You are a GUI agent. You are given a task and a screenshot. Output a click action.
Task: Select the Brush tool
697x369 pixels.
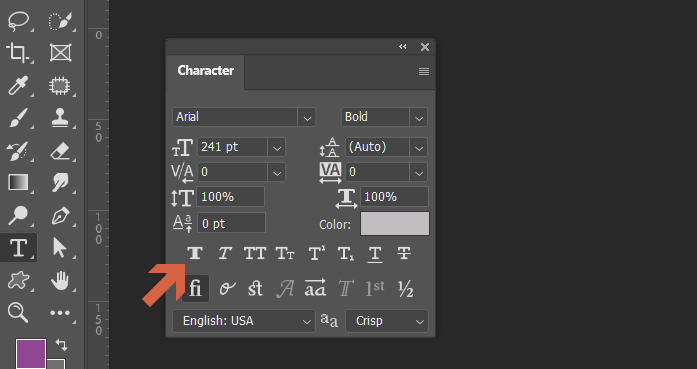(18, 118)
